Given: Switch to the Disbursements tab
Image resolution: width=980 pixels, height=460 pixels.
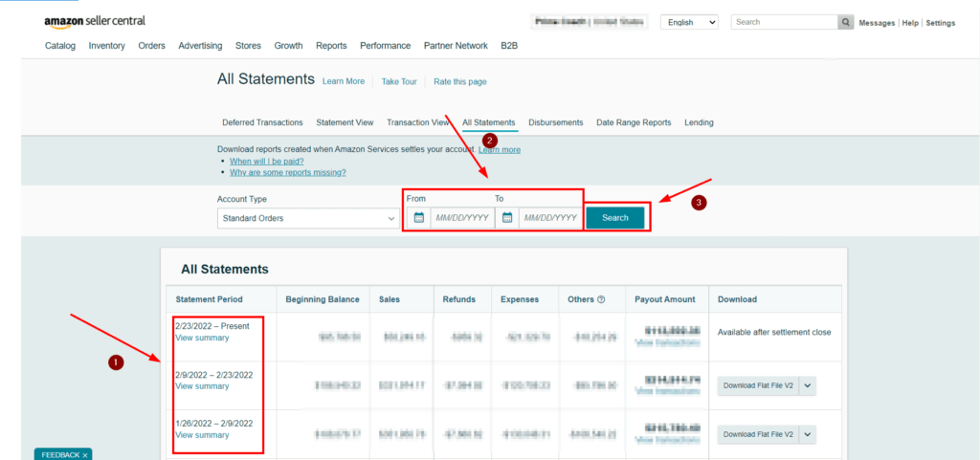Looking at the screenshot, I should pyautogui.click(x=556, y=122).
